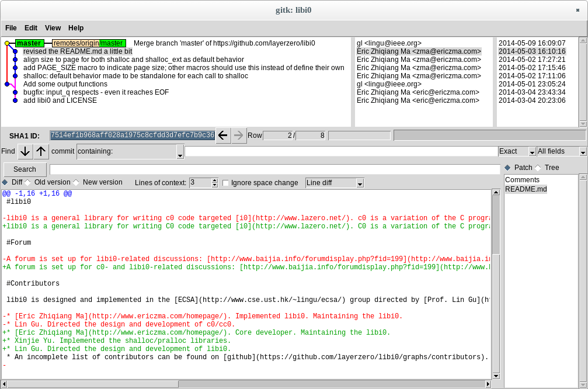Select commit 'align size to page for both shalloc'

[134, 60]
